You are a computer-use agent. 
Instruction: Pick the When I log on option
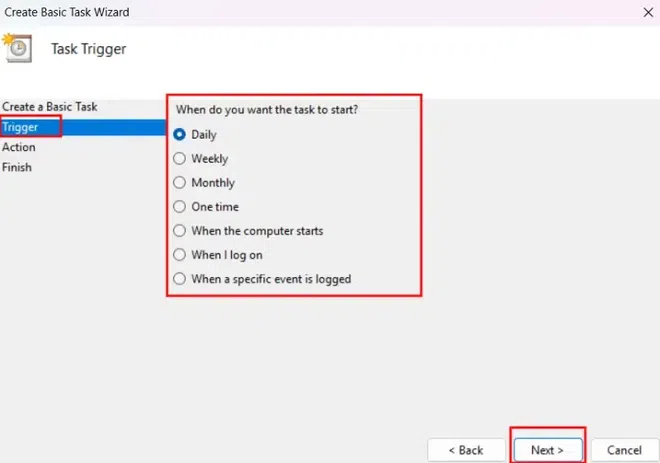pyautogui.click(x=180, y=255)
